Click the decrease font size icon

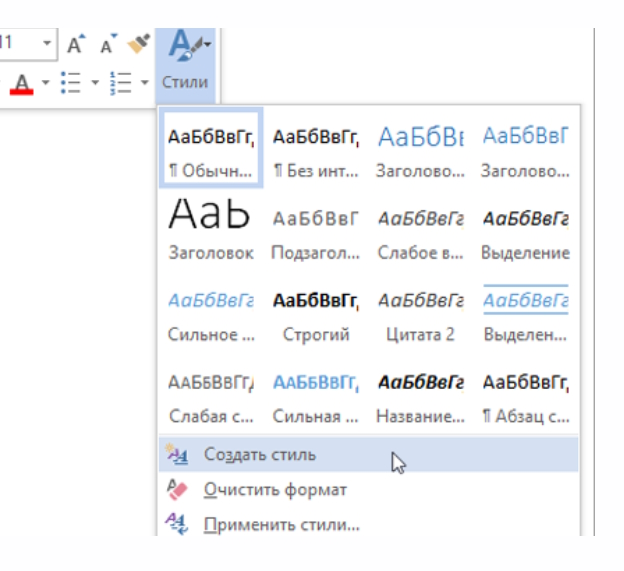108,44
